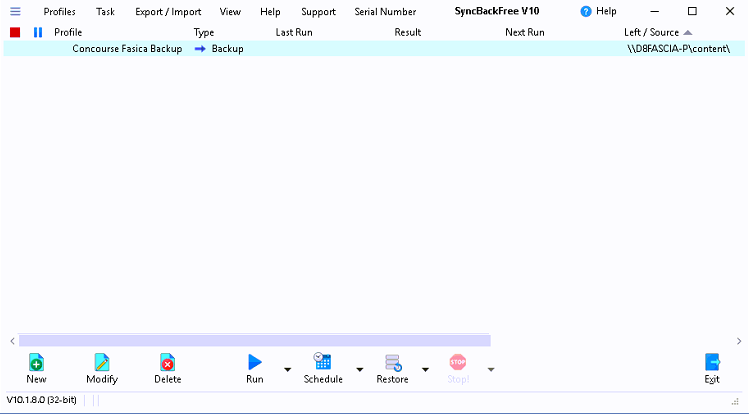
Task: Click the Help button with question mark
Action: pyautogui.click(x=598, y=12)
